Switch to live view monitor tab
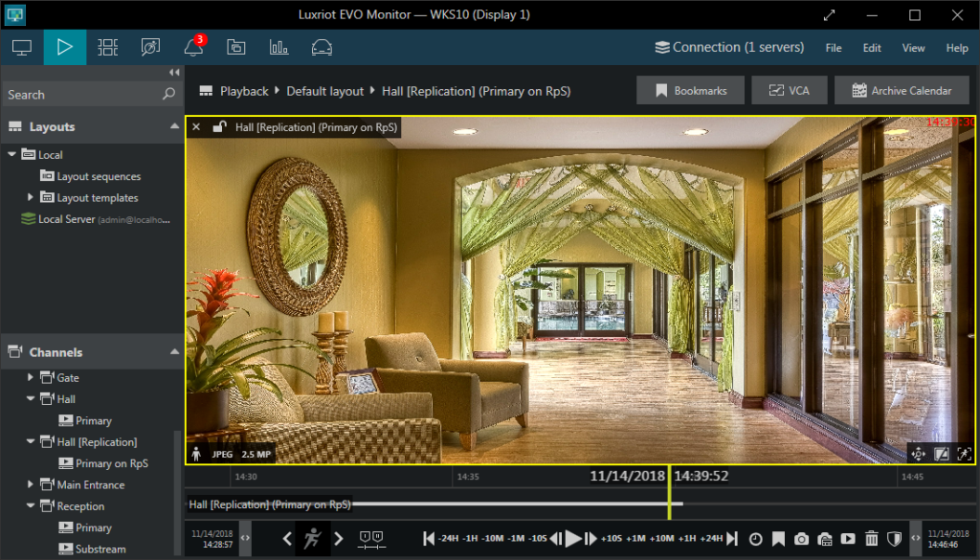Viewport: 980px width, 560px height. (x=22, y=48)
